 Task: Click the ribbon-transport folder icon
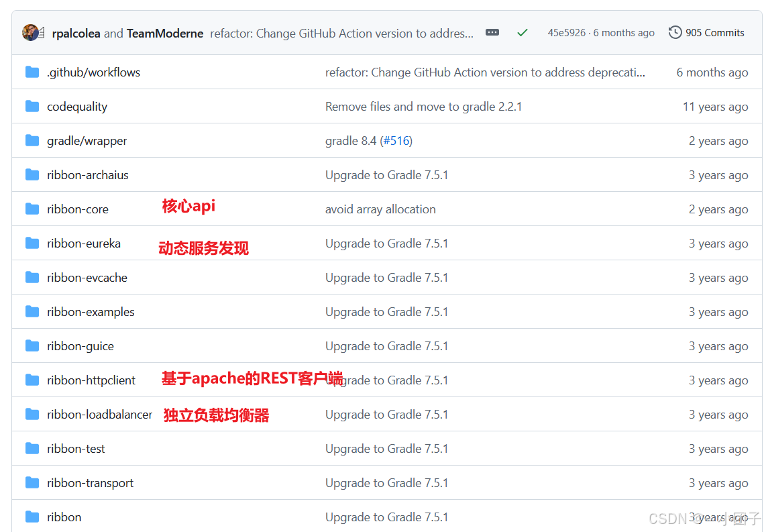tap(32, 483)
